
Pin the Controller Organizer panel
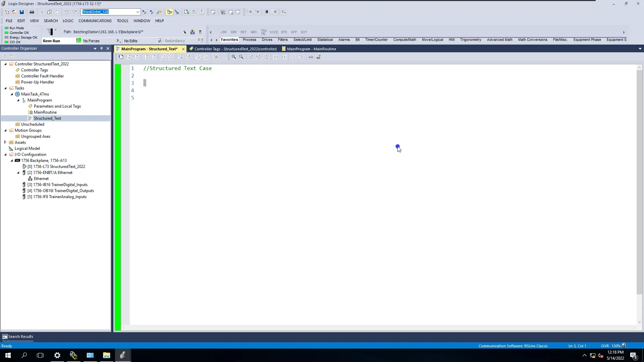coord(101,49)
